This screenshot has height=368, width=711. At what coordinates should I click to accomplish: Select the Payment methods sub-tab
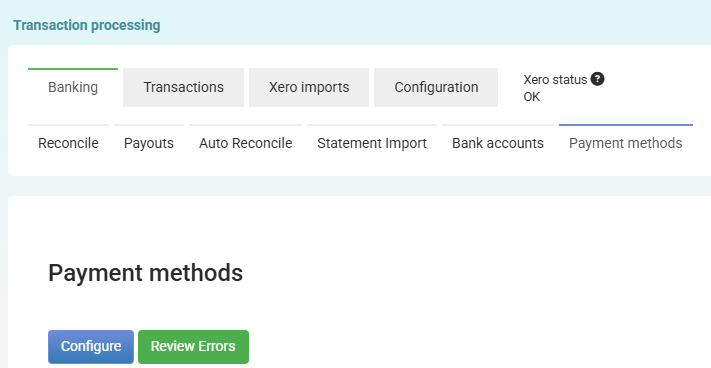[x=626, y=143]
